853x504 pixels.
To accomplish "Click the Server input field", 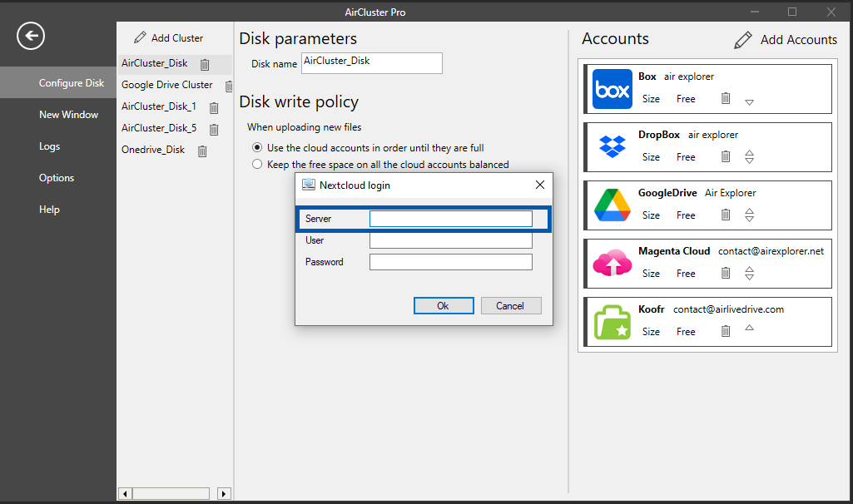I will pyautogui.click(x=450, y=219).
